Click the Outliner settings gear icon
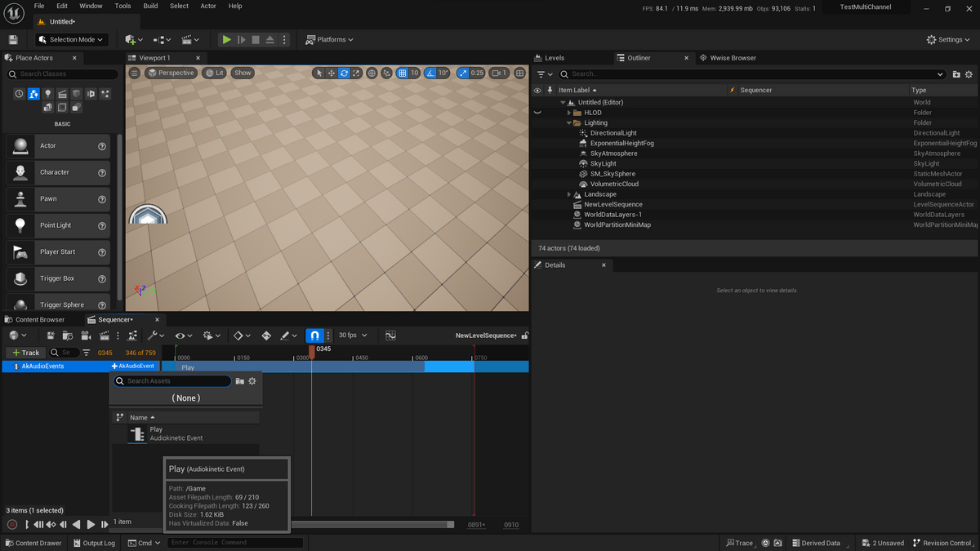This screenshot has height=551, width=980. point(969,74)
